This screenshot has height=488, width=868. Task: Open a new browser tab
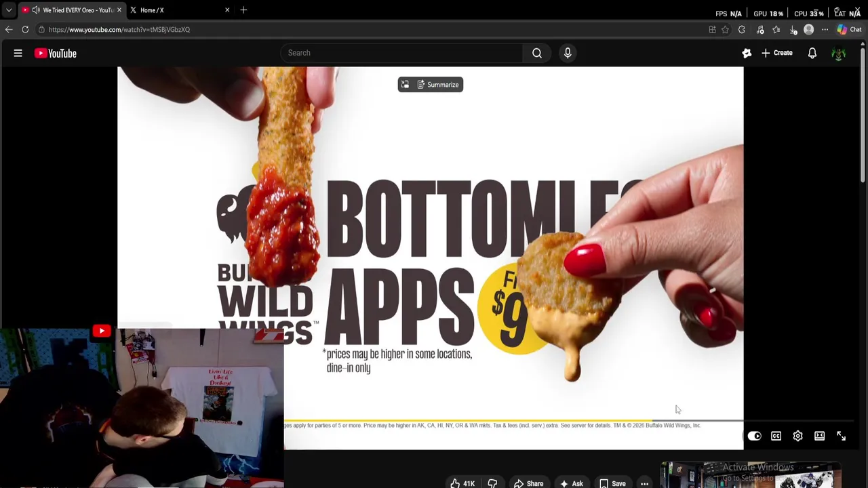pos(243,10)
